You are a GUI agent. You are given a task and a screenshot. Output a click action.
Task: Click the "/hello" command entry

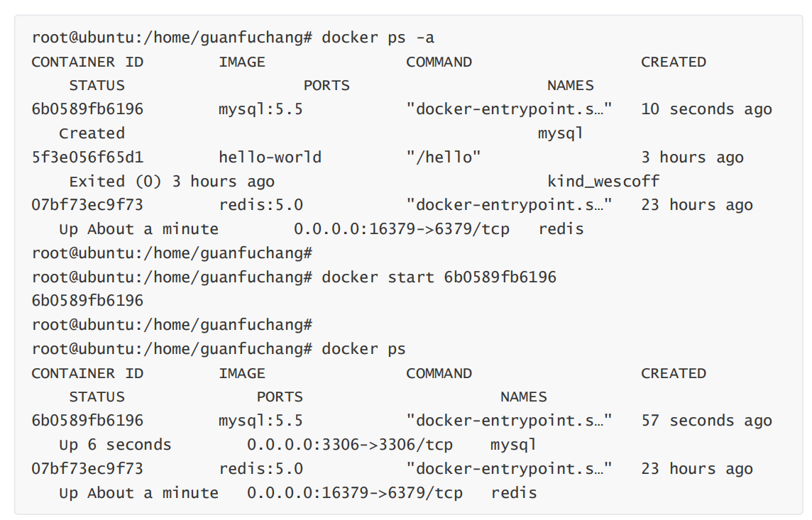(443, 157)
